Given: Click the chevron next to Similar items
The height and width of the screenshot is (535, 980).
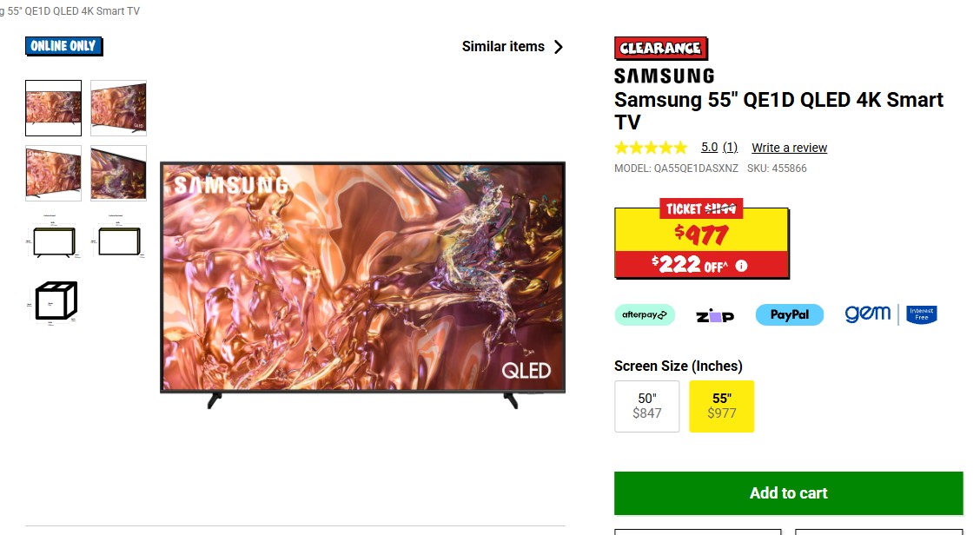Looking at the screenshot, I should pos(558,47).
